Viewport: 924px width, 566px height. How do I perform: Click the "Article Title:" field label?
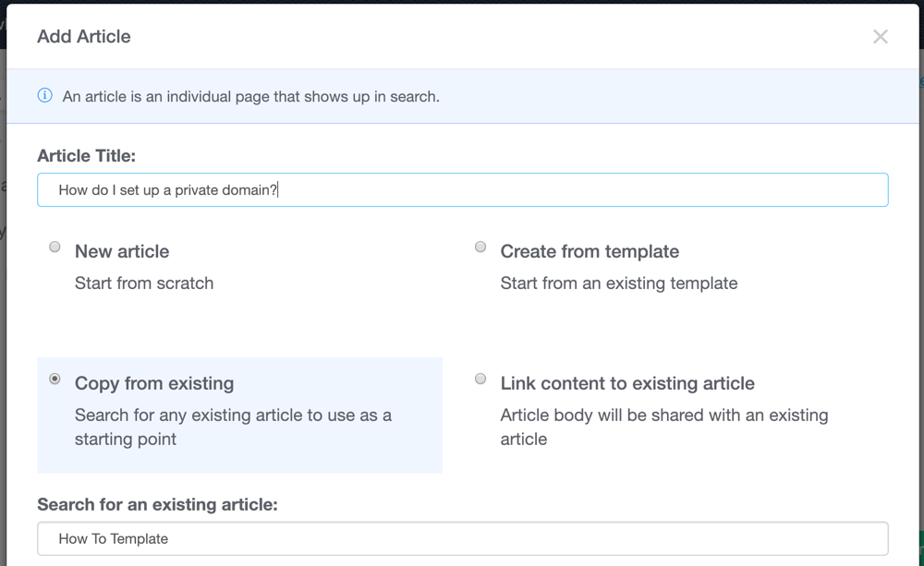[x=87, y=156]
